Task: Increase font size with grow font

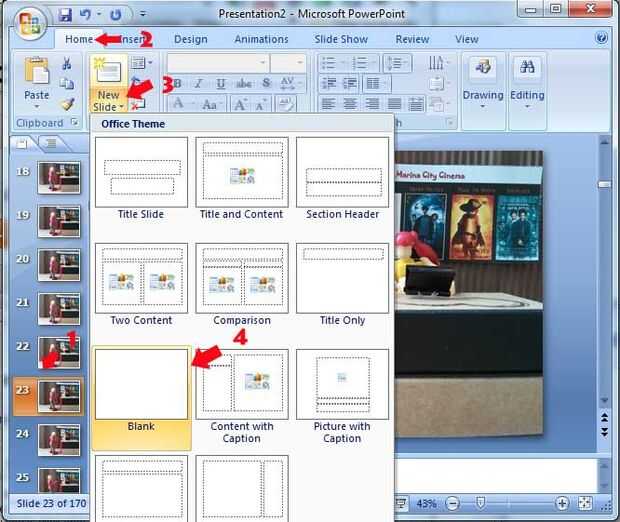Action: [240, 104]
